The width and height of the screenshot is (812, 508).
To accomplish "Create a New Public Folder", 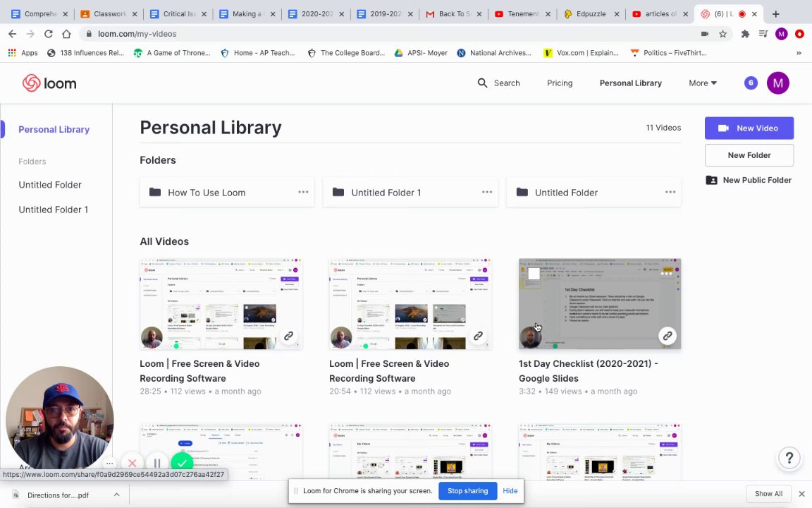I will pos(749,180).
